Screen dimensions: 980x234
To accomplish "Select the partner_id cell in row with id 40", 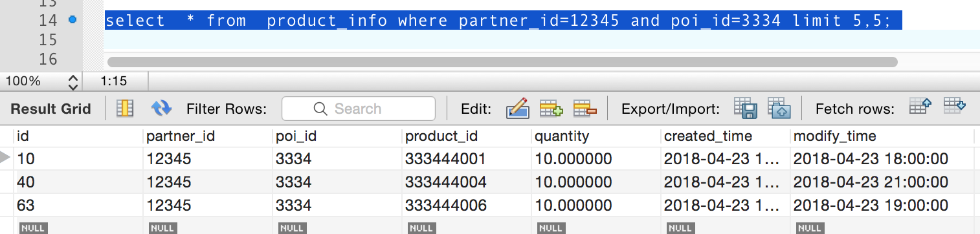I will (x=208, y=182).
